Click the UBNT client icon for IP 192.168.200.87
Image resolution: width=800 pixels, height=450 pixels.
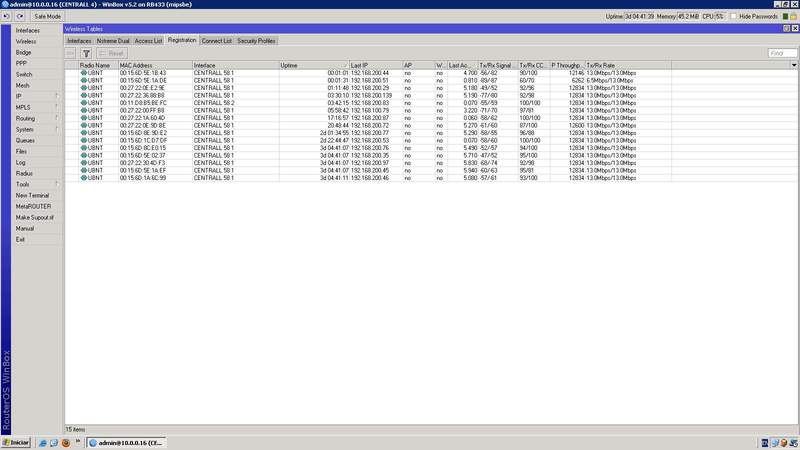point(84,118)
